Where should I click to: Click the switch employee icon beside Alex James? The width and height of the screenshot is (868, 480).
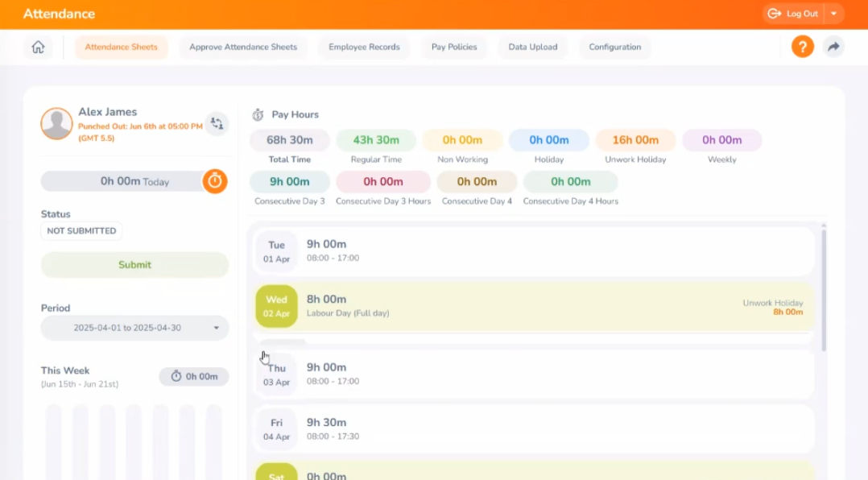point(217,123)
